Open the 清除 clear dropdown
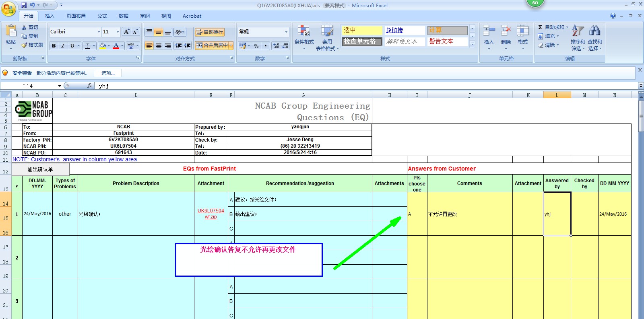The width and height of the screenshot is (644, 319). 548,45
